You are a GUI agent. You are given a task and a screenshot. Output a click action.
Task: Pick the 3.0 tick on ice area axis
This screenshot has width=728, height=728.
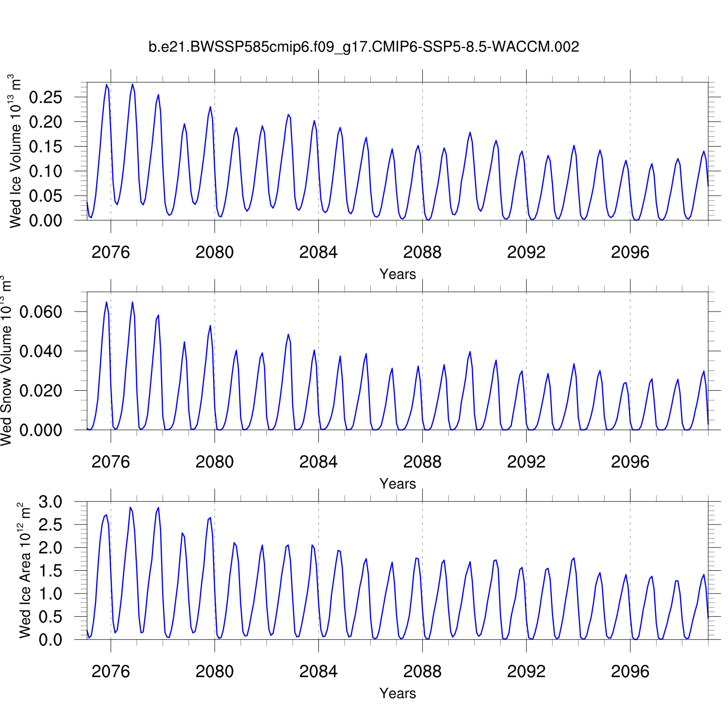50,502
